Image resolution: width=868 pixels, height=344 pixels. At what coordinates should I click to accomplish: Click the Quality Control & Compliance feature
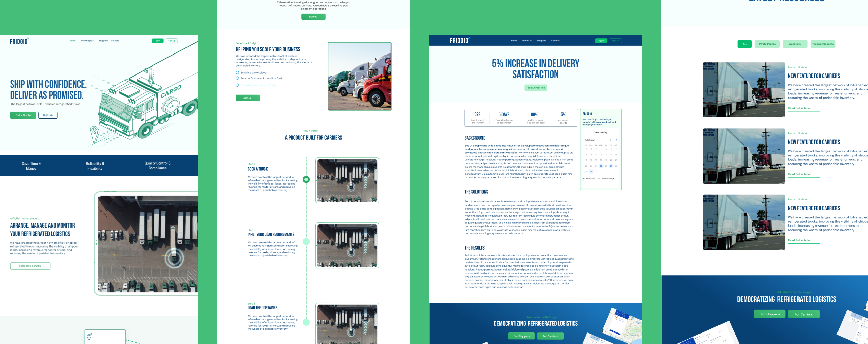[x=158, y=166]
